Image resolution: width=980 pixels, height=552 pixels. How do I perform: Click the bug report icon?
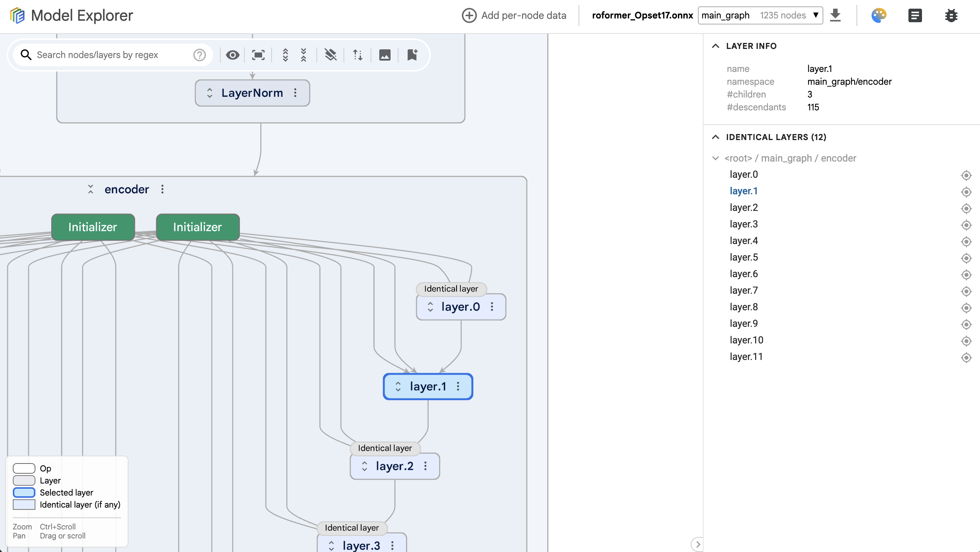coord(951,15)
